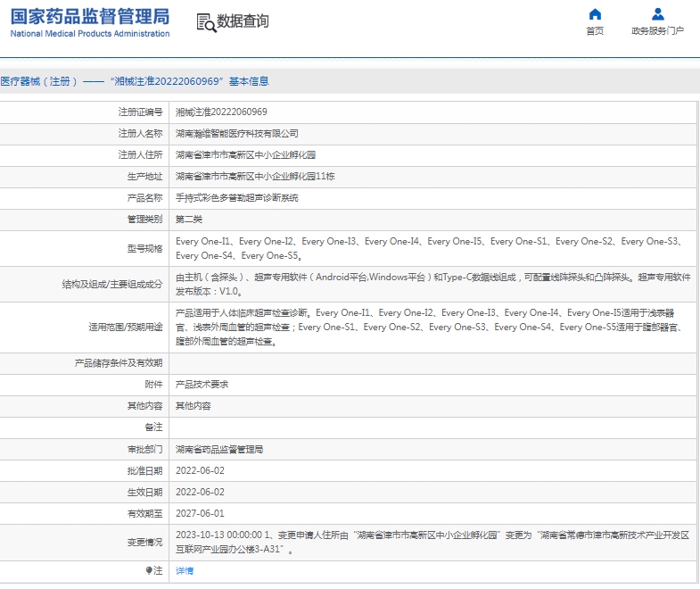700x589 pixels.
Task: Click the 生效日期 value 2022-06-02
Action: [x=200, y=492]
